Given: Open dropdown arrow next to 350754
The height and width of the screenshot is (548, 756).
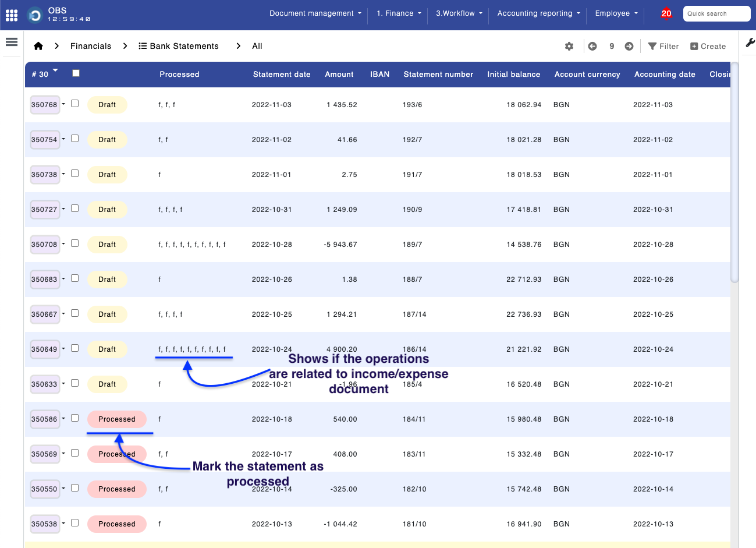Looking at the screenshot, I should [63, 139].
